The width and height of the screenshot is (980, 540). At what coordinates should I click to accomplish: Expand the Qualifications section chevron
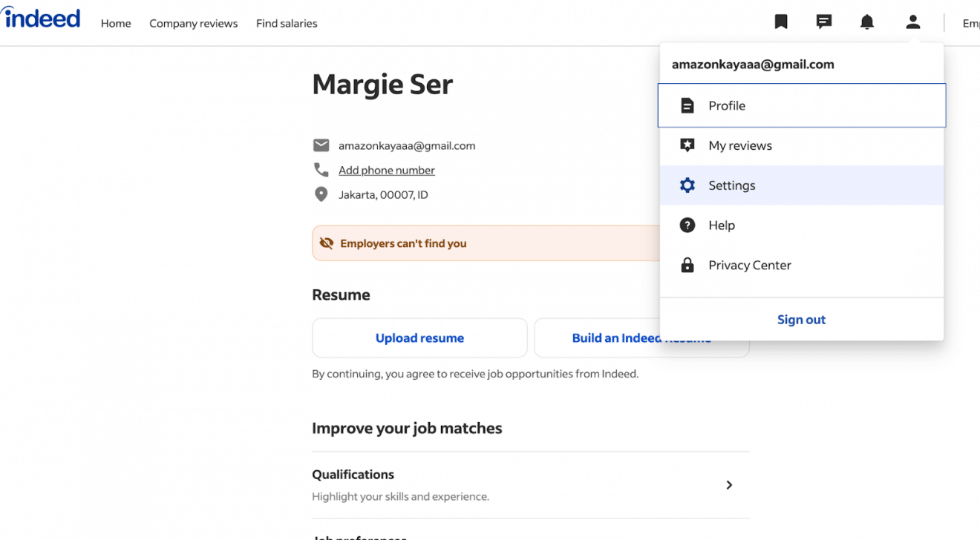[x=729, y=484]
